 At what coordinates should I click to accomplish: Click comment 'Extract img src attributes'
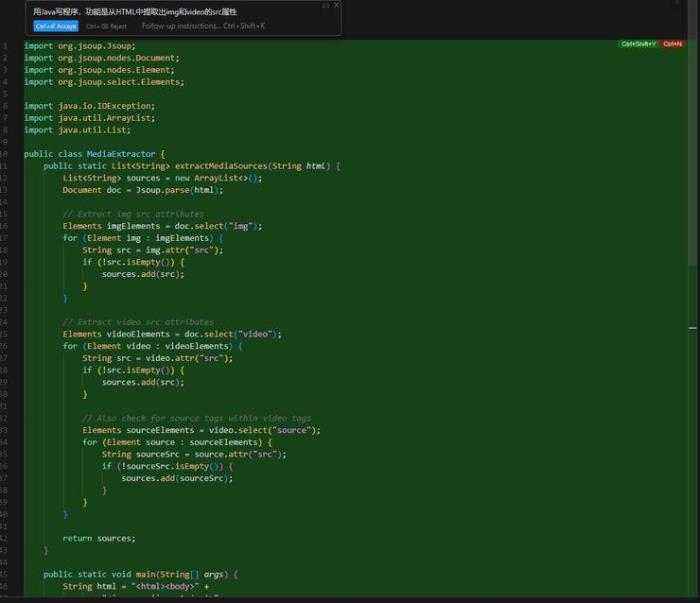click(x=133, y=214)
